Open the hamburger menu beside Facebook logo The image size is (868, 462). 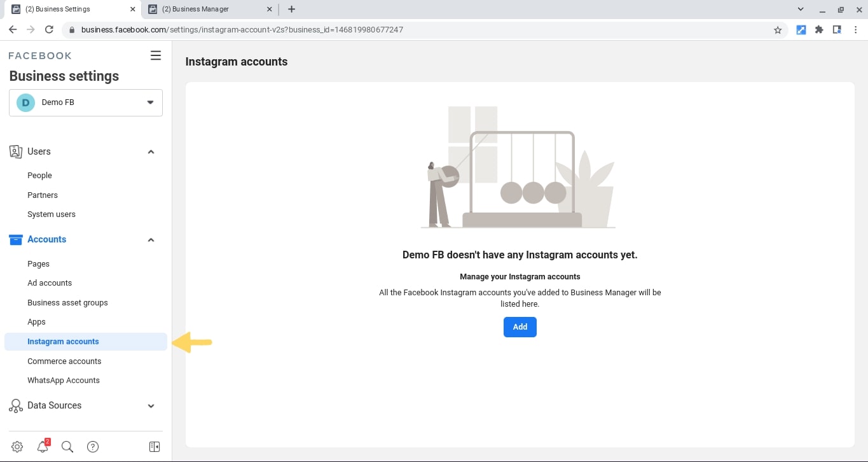click(156, 55)
